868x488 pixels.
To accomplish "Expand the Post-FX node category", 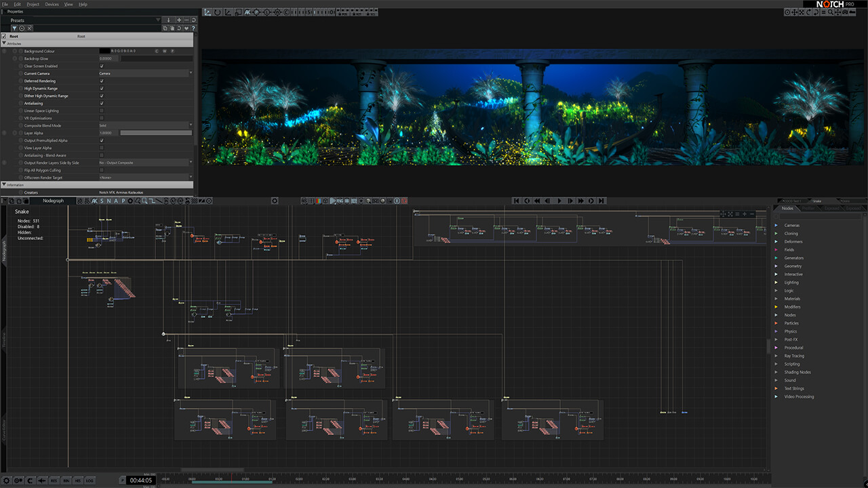I will pos(776,340).
